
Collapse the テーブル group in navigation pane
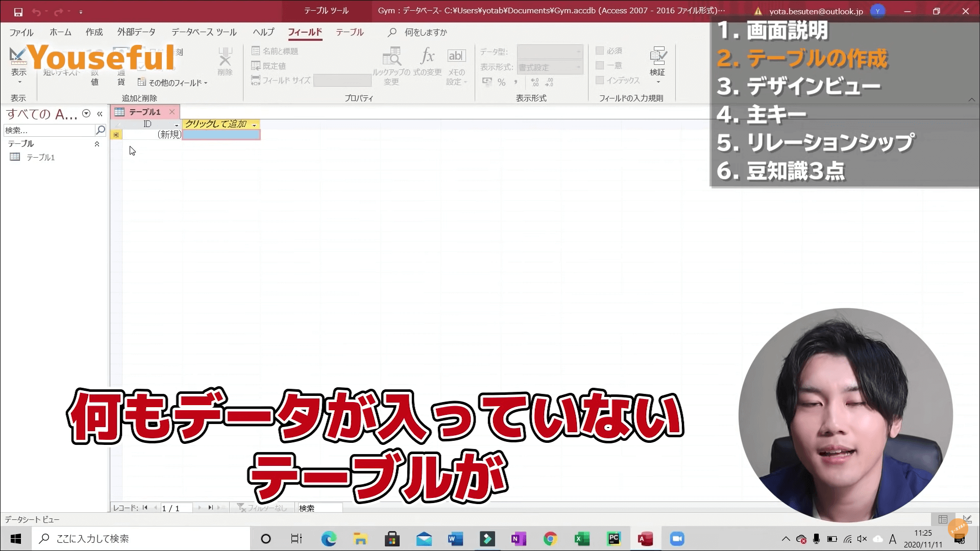click(97, 144)
